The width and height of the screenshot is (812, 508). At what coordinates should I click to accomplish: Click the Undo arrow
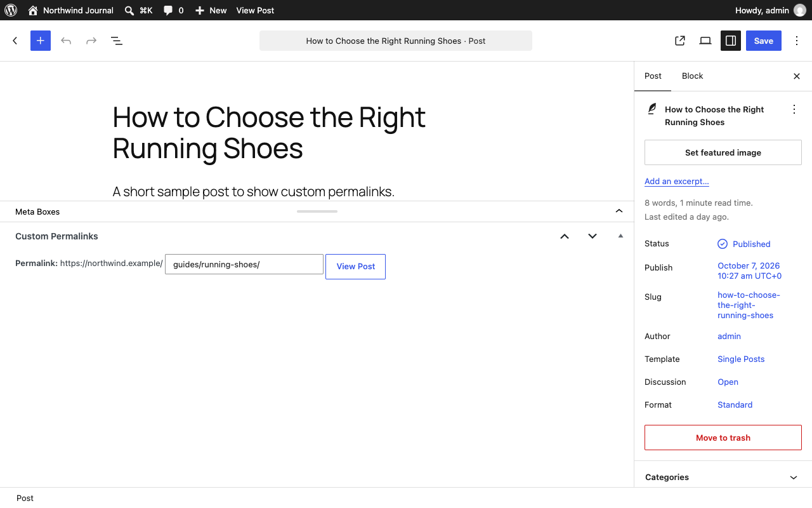pyautogui.click(x=66, y=41)
